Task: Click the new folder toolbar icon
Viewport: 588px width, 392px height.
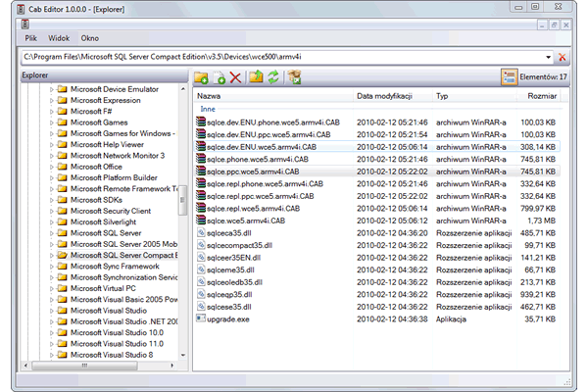Action: (201, 77)
